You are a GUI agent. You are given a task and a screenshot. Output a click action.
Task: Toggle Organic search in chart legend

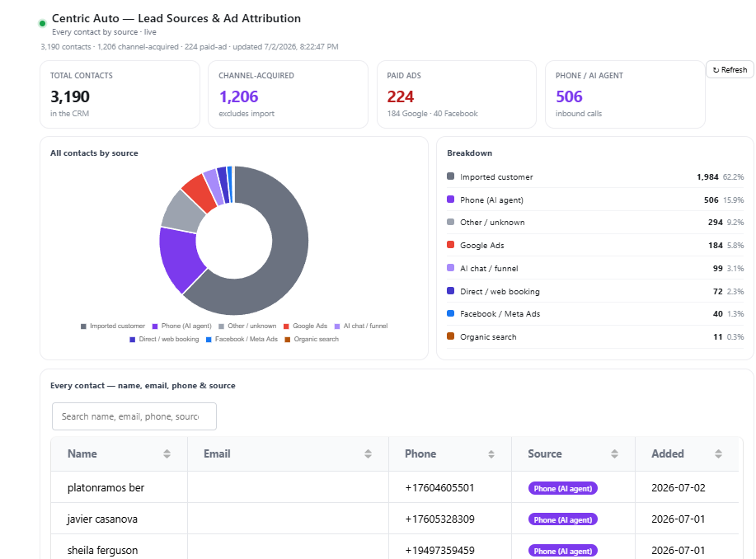pyautogui.click(x=312, y=339)
